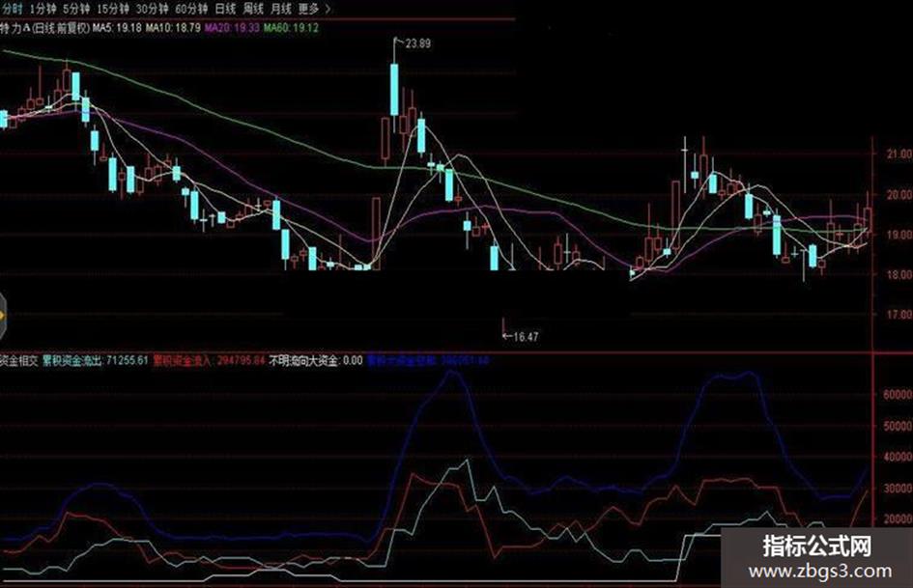The width and height of the screenshot is (913, 588).
Task: Switch to the 周线 weekly chart tab
Action: tap(253, 9)
